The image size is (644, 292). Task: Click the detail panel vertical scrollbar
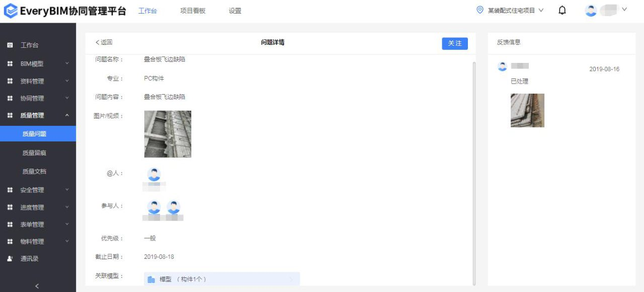pyautogui.click(x=473, y=173)
